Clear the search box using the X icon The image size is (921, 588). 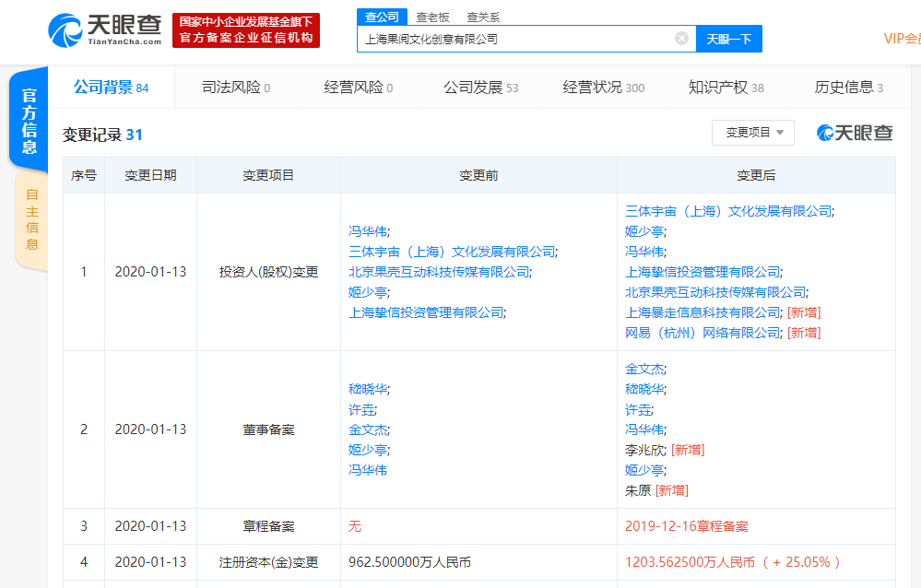(679, 38)
